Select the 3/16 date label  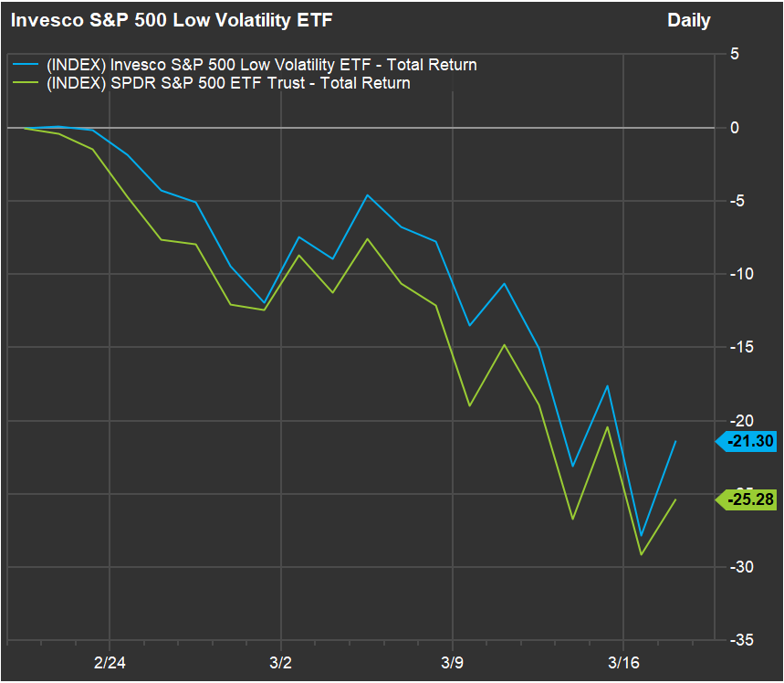tap(623, 660)
